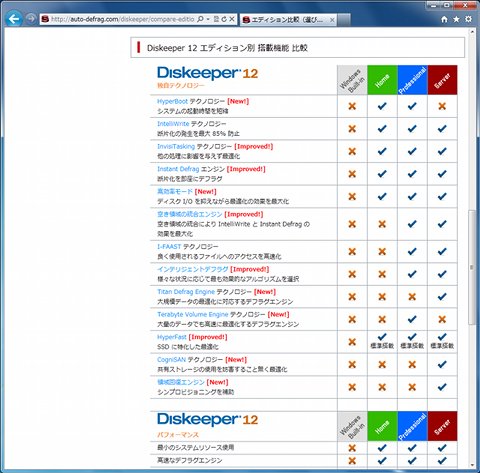Click 領域回復エンジン row Professional X mark
The height and width of the screenshot is (473, 480).
click(412, 387)
